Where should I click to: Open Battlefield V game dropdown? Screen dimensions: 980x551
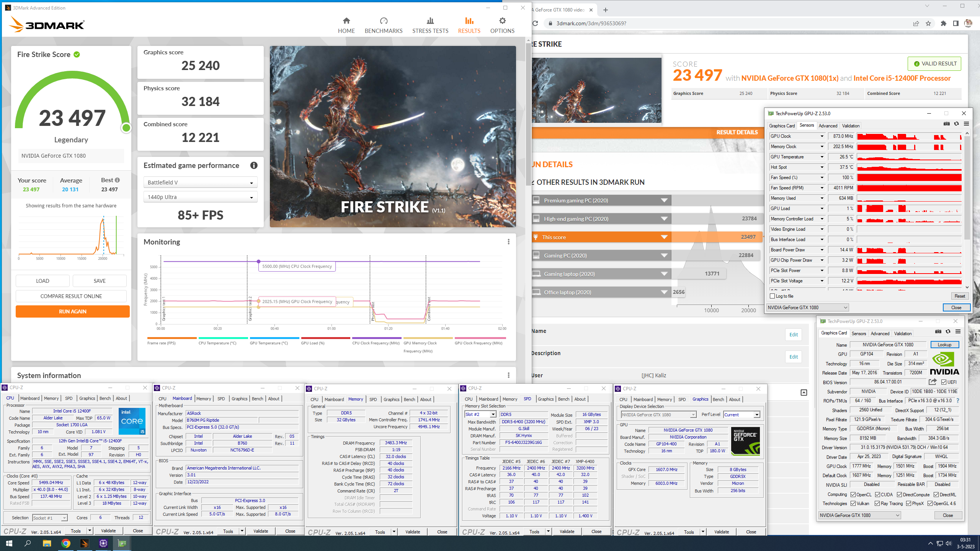200,183
